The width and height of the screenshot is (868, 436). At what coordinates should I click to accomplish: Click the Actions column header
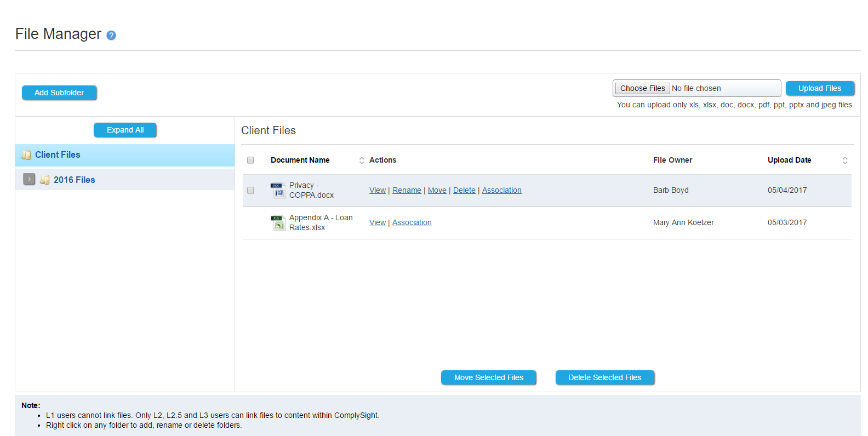(x=382, y=160)
